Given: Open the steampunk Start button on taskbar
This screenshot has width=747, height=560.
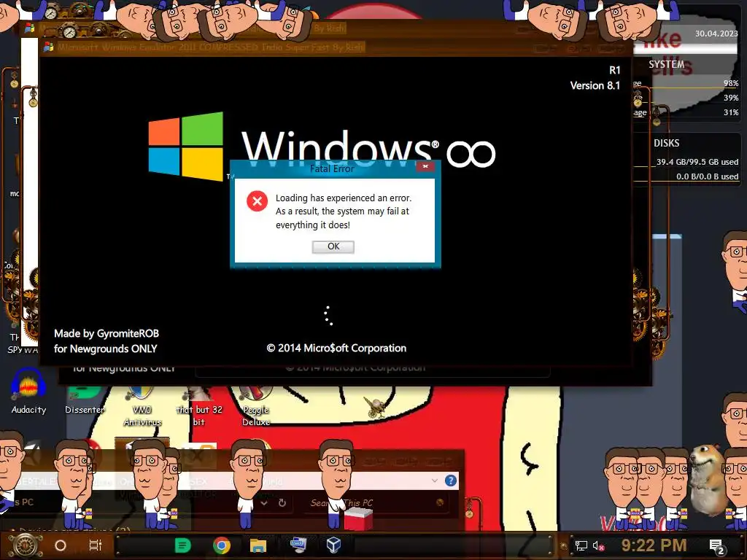Looking at the screenshot, I should (x=26, y=545).
